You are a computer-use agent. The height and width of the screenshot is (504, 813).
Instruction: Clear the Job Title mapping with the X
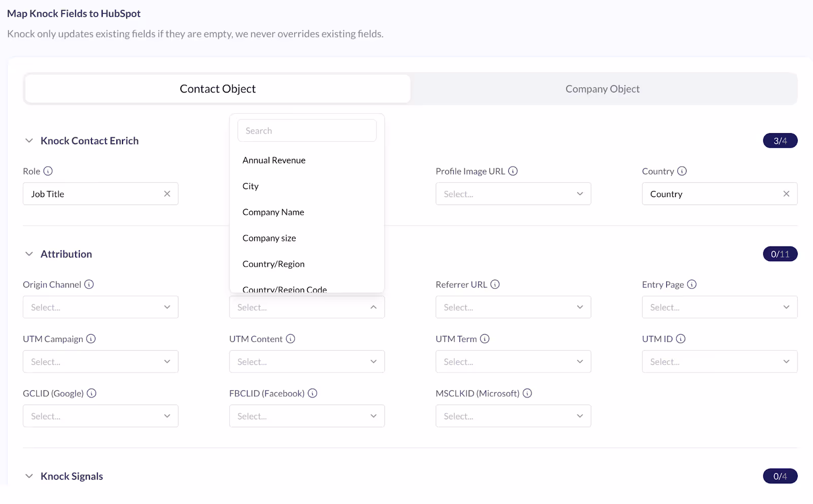(167, 194)
